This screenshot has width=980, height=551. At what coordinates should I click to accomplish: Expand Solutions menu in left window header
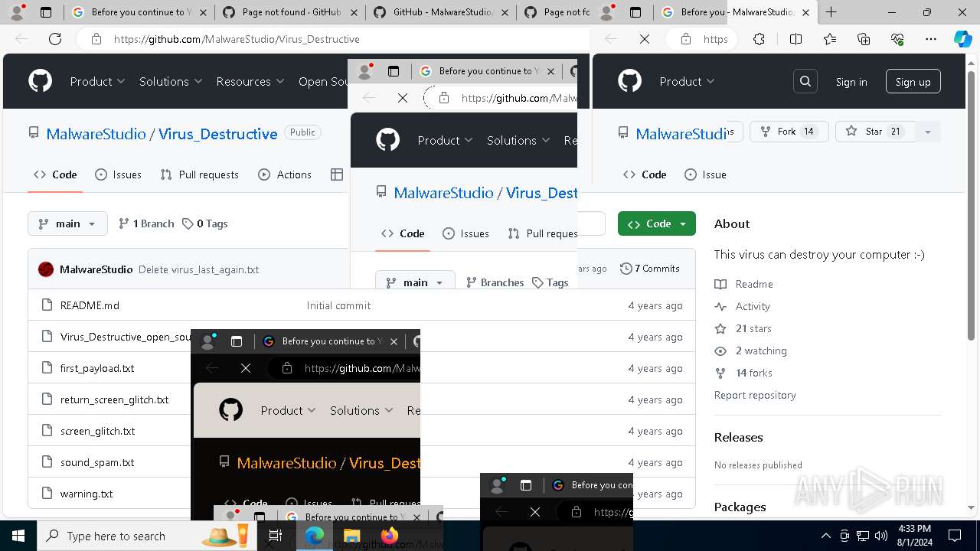pos(171,81)
